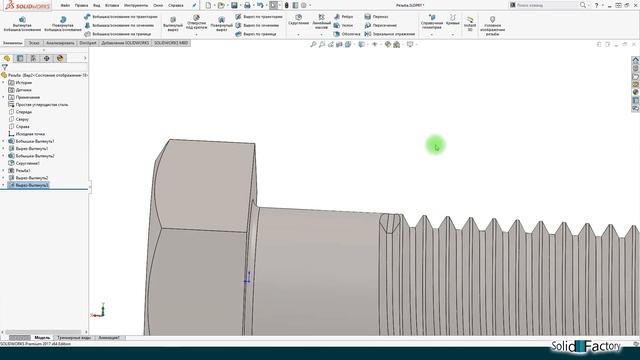Click the Save document icon
Image resolution: width=640 pixels, height=360 pixels.
click(234, 5)
